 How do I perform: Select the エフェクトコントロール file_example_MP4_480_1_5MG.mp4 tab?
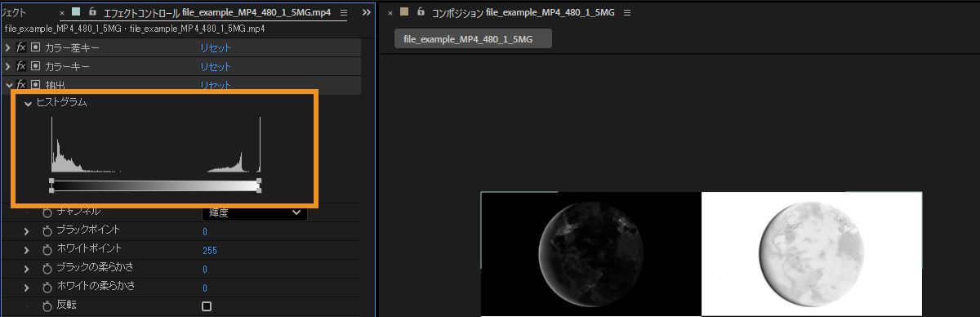click(218, 14)
